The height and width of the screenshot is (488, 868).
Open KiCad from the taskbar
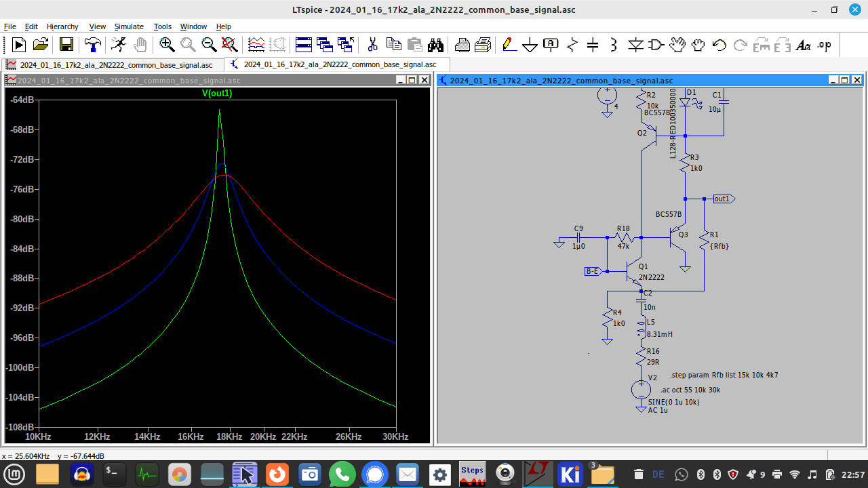click(570, 474)
